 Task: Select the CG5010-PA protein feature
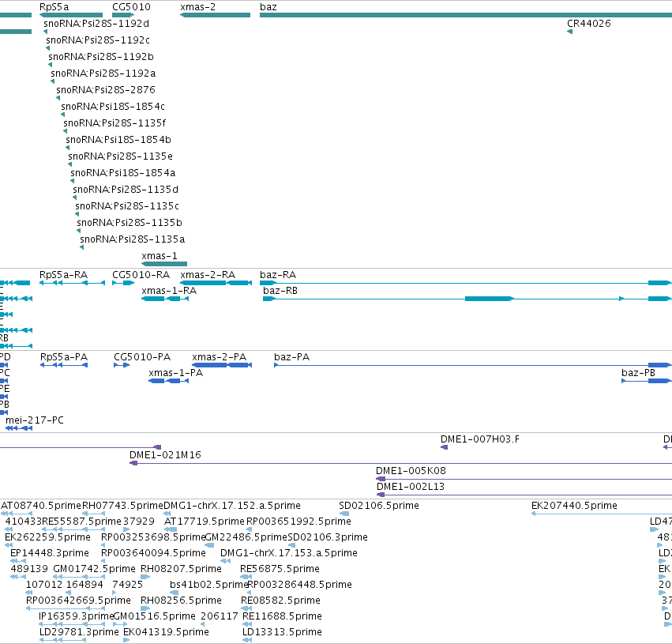122,365
